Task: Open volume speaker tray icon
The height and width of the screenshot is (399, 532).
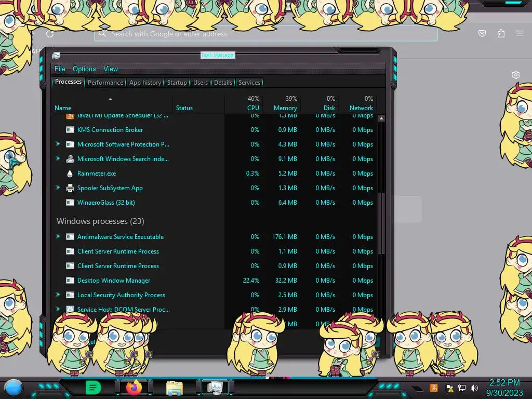Action: pos(474,388)
